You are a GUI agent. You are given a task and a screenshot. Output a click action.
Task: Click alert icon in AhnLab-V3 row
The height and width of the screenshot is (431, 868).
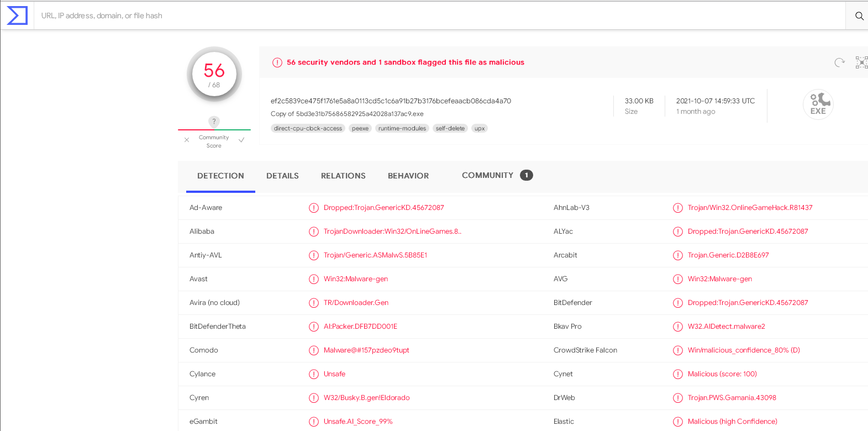pos(678,208)
